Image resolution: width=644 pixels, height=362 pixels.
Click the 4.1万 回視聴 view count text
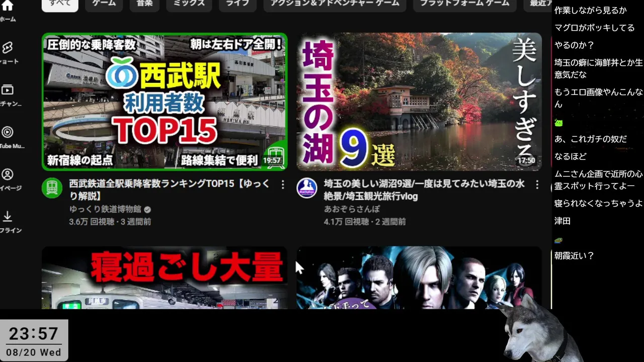tap(346, 222)
